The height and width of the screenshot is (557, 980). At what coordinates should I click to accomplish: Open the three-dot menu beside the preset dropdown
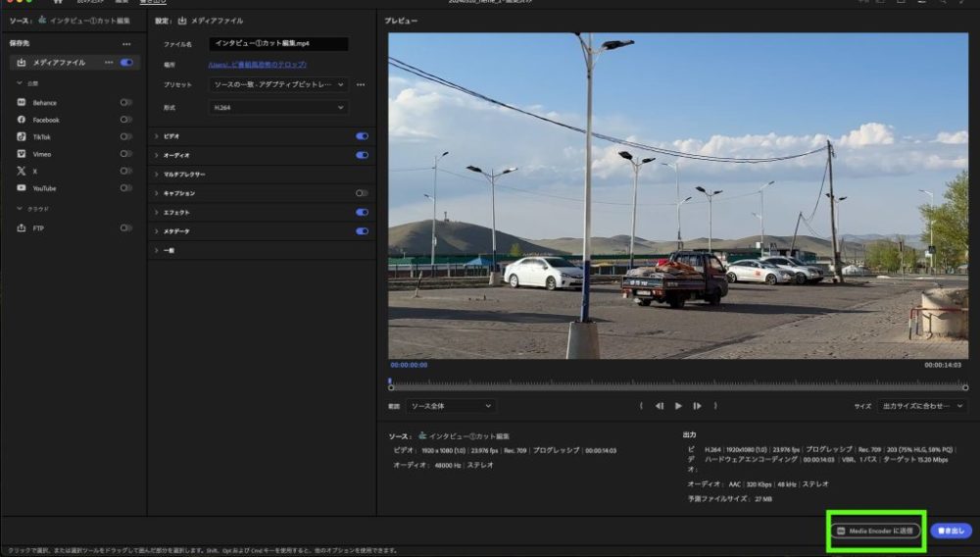(361, 85)
